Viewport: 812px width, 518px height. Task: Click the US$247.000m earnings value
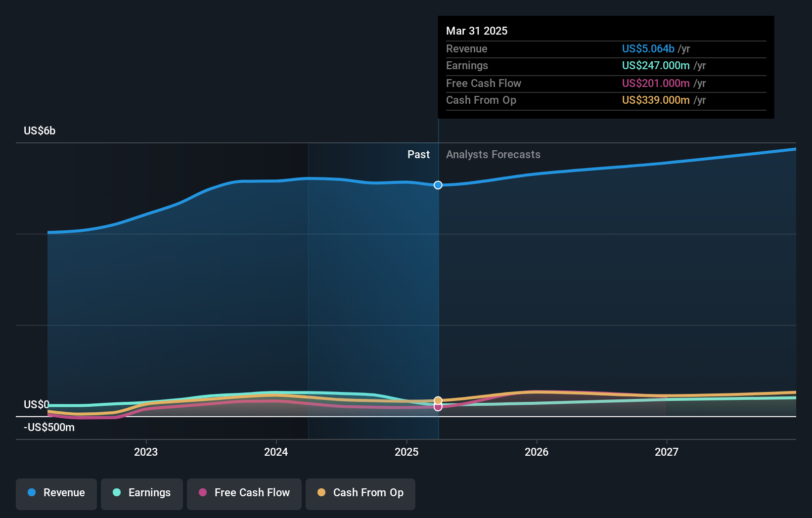pos(656,65)
